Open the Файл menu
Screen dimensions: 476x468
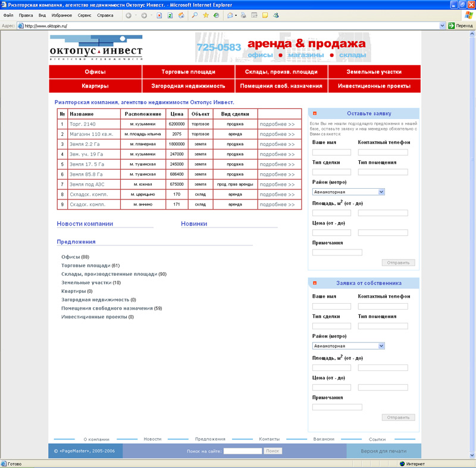tap(8, 15)
